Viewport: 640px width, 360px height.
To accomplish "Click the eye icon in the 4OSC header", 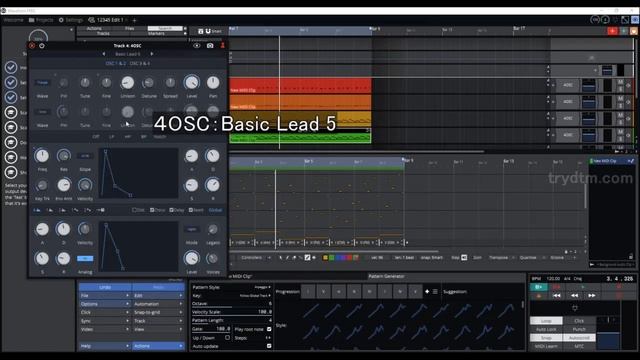I will tap(197, 46).
